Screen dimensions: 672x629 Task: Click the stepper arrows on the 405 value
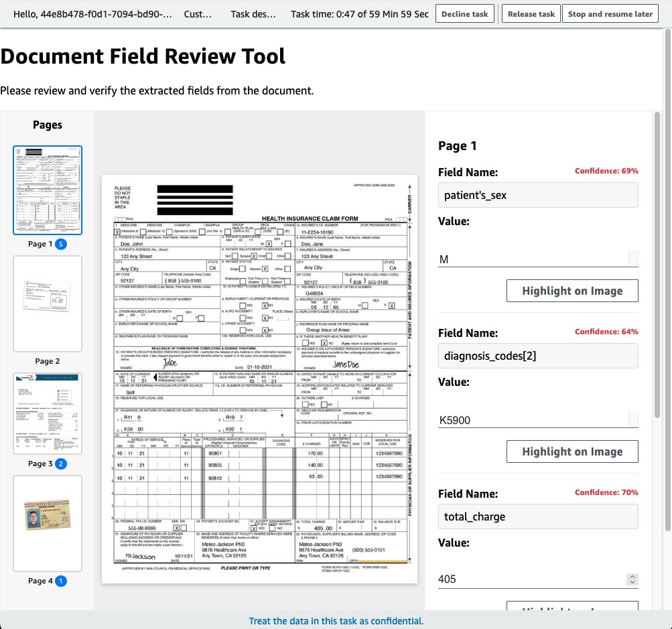(632, 579)
